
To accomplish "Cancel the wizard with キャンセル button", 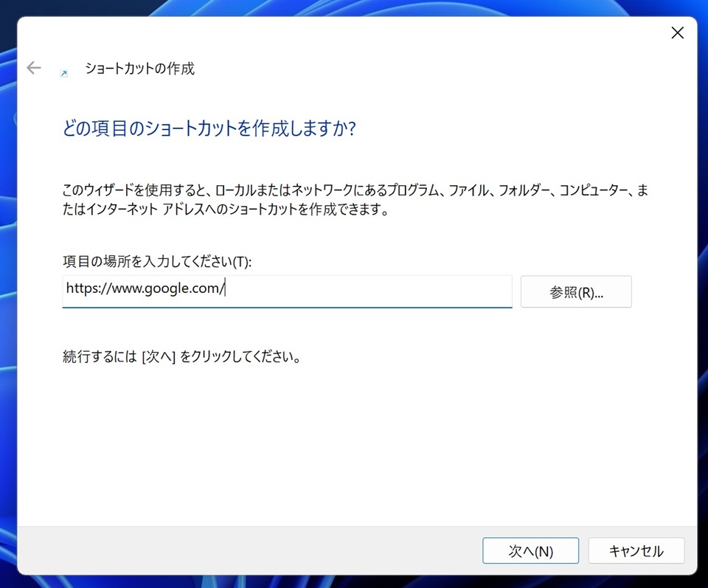I will 636,550.
